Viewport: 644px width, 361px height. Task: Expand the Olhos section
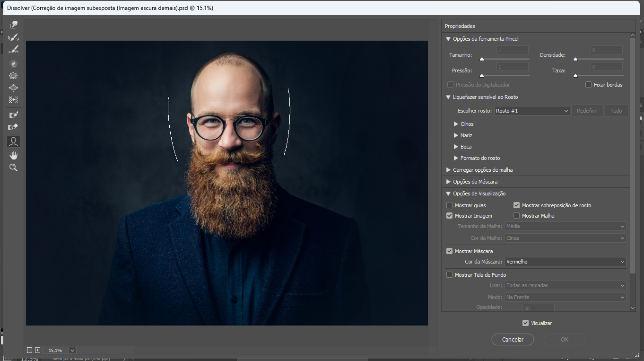[456, 124]
